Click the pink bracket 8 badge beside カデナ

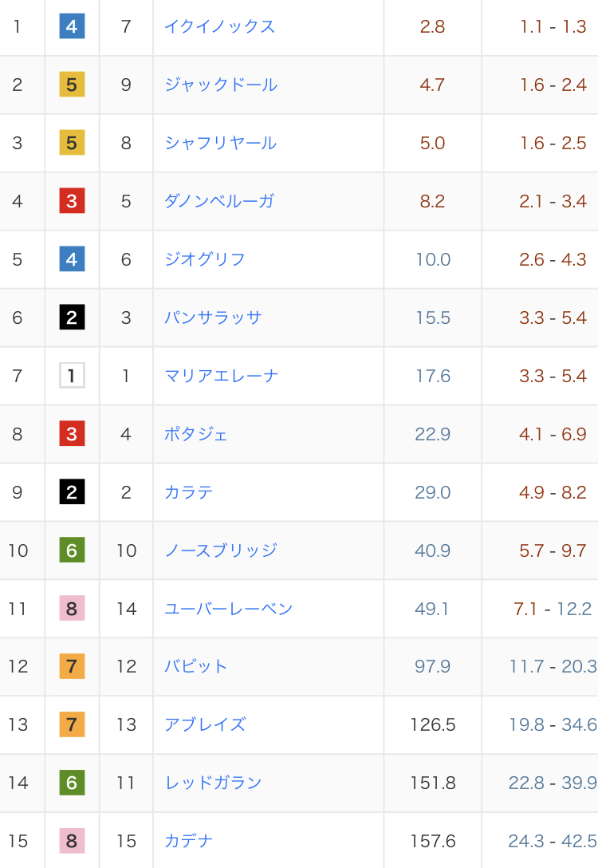coord(72,841)
